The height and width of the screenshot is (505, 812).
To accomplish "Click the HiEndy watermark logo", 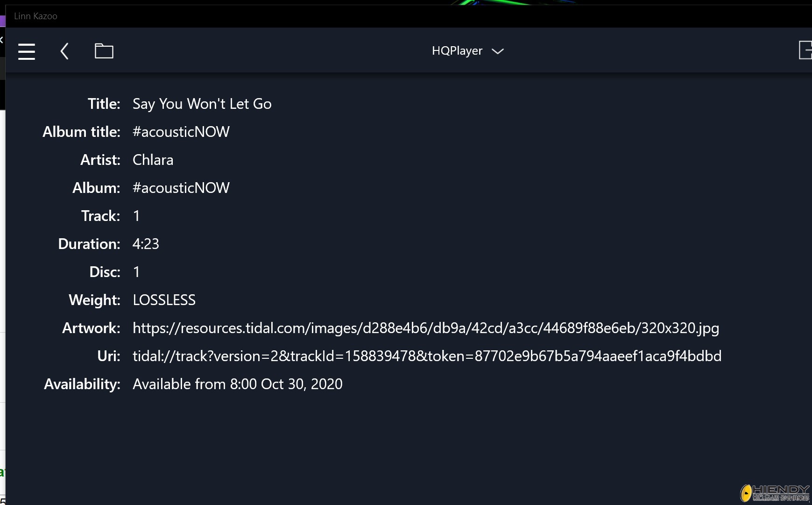I will click(775, 492).
